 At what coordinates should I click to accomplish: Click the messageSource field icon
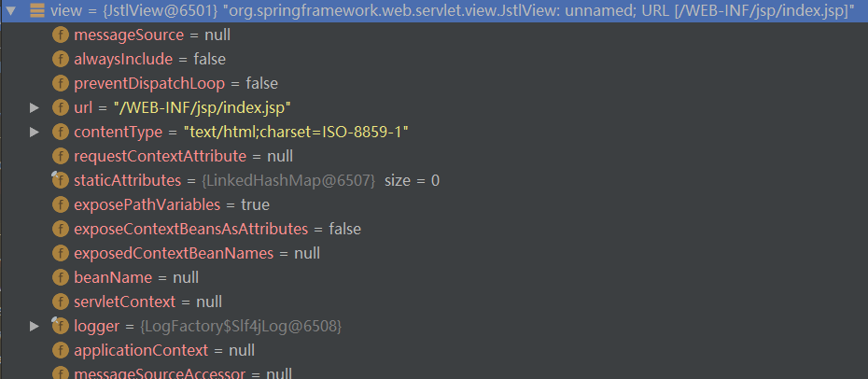coord(62,35)
